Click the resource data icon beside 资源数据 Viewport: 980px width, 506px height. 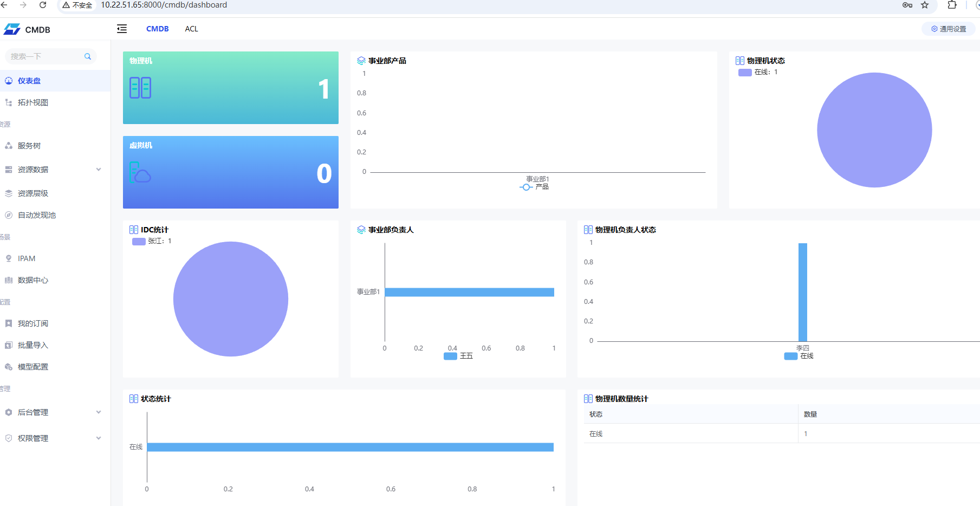click(x=9, y=170)
